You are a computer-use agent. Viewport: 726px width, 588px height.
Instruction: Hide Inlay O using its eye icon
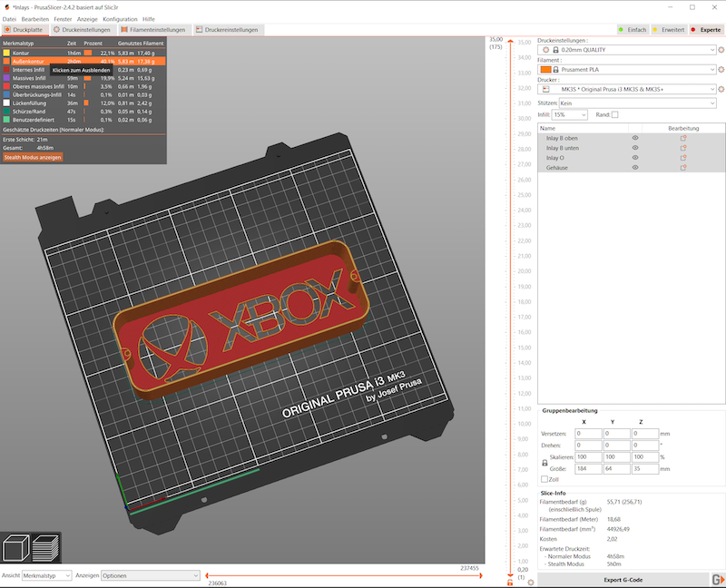[x=635, y=158]
